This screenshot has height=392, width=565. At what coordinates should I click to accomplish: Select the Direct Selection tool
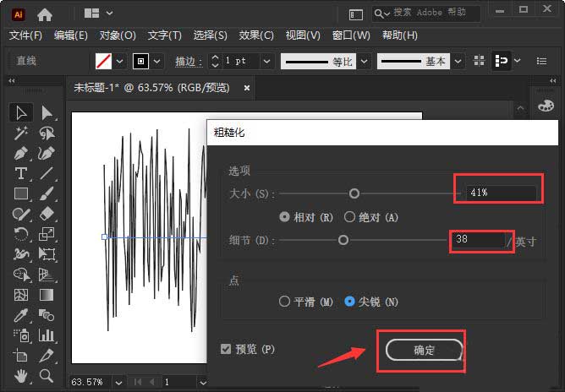tap(47, 112)
